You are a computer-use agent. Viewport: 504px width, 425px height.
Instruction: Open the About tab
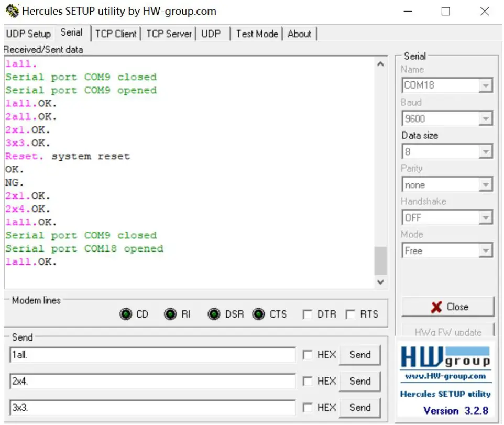point(299,34)
